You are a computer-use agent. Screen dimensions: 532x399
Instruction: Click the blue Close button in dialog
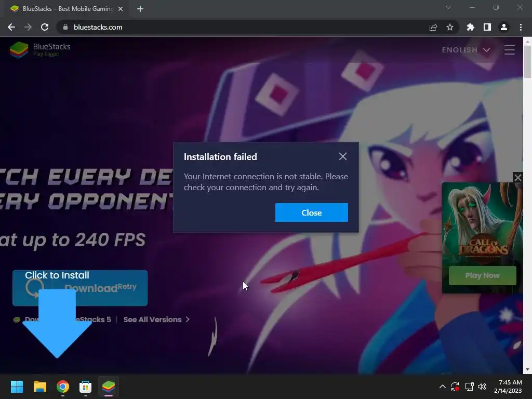tap(312, 212)
